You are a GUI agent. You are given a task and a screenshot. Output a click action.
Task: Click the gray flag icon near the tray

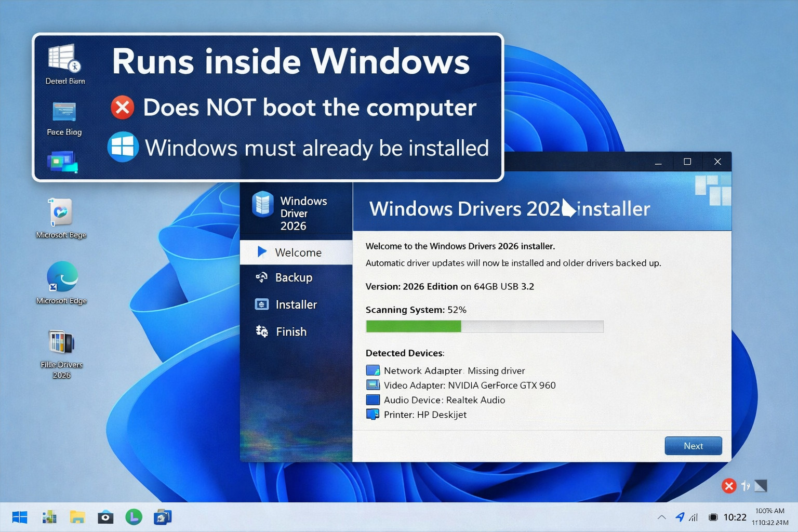click(x=761, y=486)
